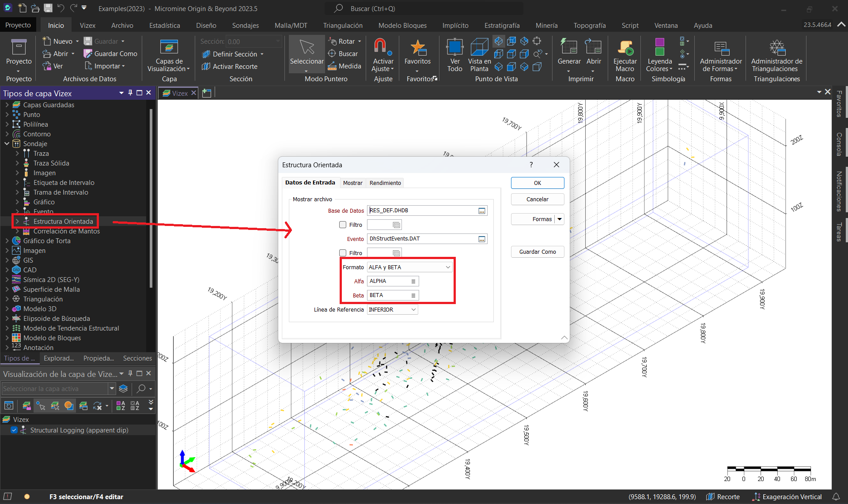Click the Vista en Planta icon
848x504 pixels.
479,47
